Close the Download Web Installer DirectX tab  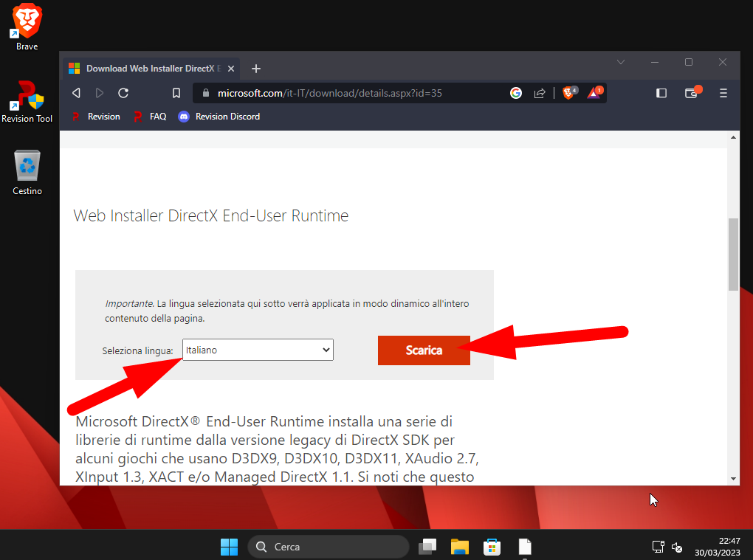pos(231,69)
